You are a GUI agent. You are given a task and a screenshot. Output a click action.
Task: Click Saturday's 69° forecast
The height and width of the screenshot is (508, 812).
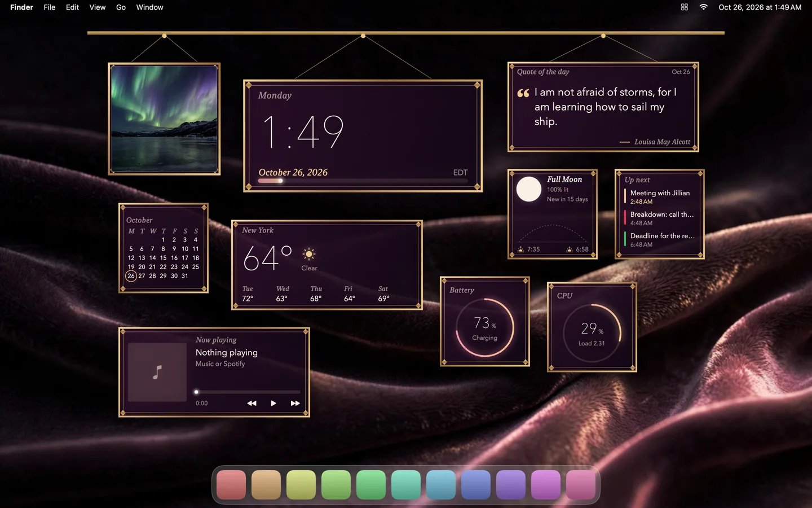383,299
